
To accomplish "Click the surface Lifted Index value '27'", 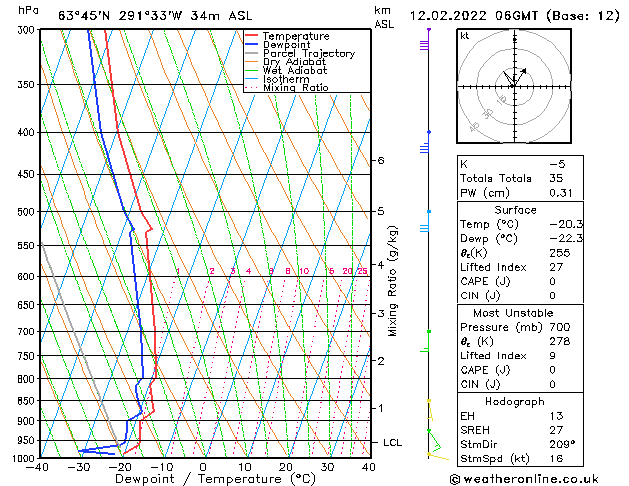I will [x=556, y=267].
